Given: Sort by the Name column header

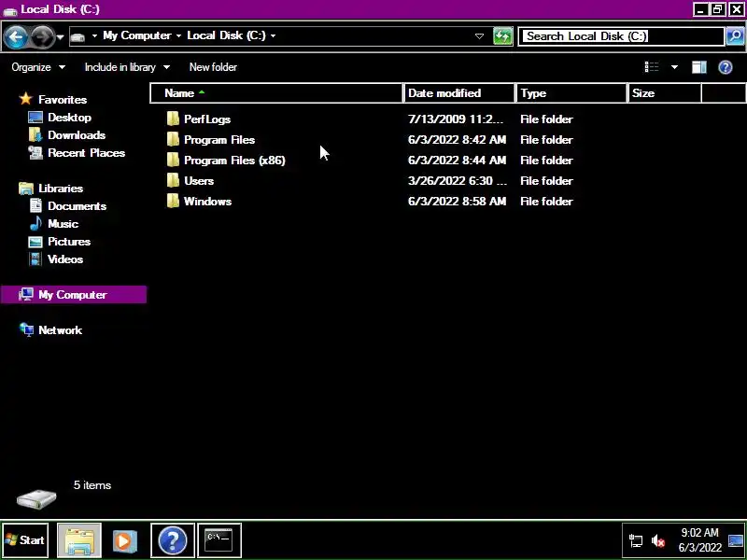Looking at the screenshot, I should (276, 92).
